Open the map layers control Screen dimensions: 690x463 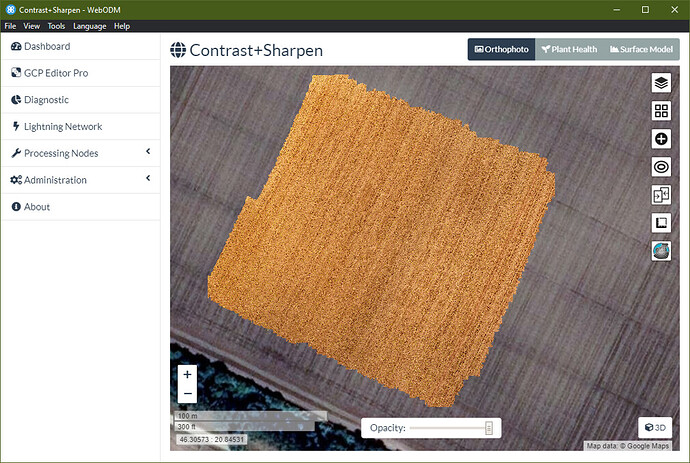(x=661, y=83)
